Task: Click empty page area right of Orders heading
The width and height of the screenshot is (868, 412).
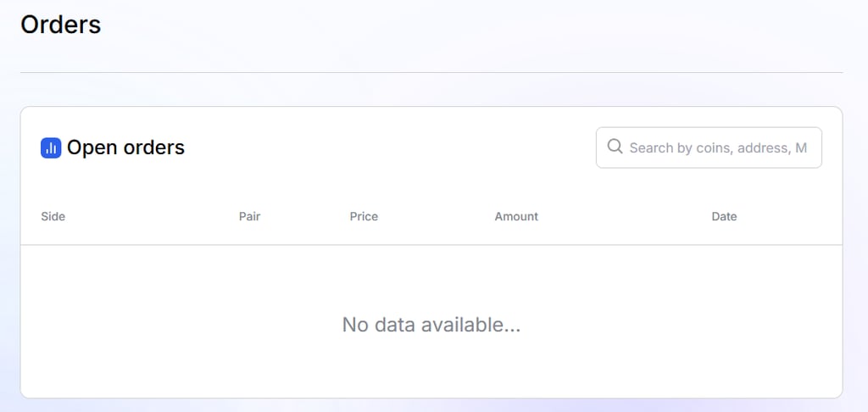Action: (470, 25)
